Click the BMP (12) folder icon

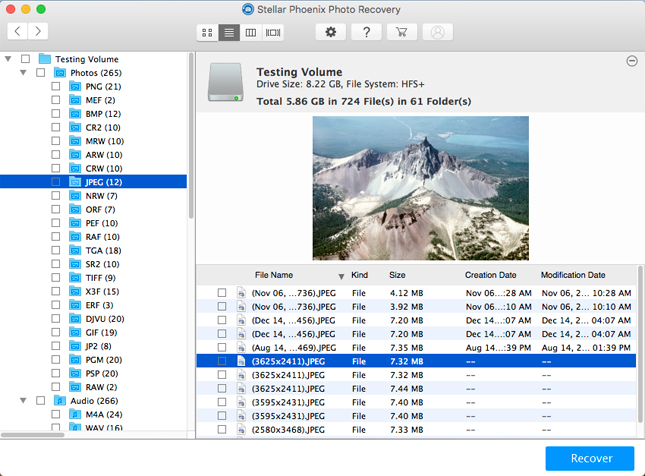75,114
